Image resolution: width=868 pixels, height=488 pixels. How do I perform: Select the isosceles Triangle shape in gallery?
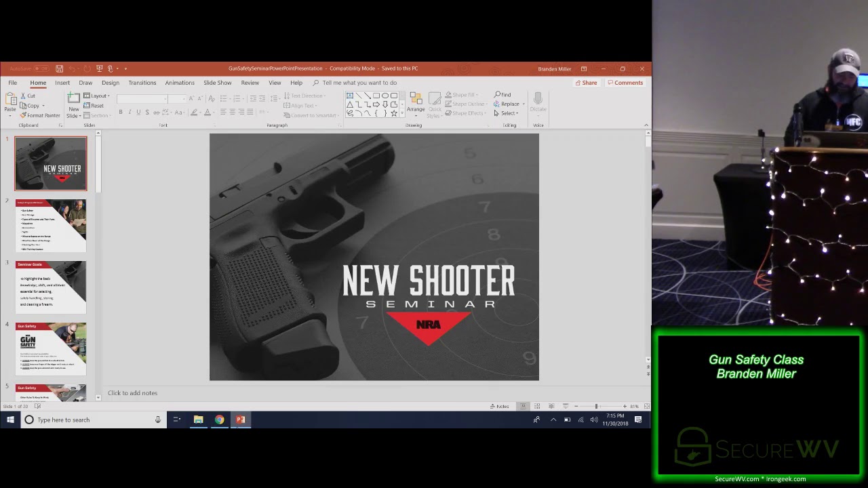click(x=350, y=104)
